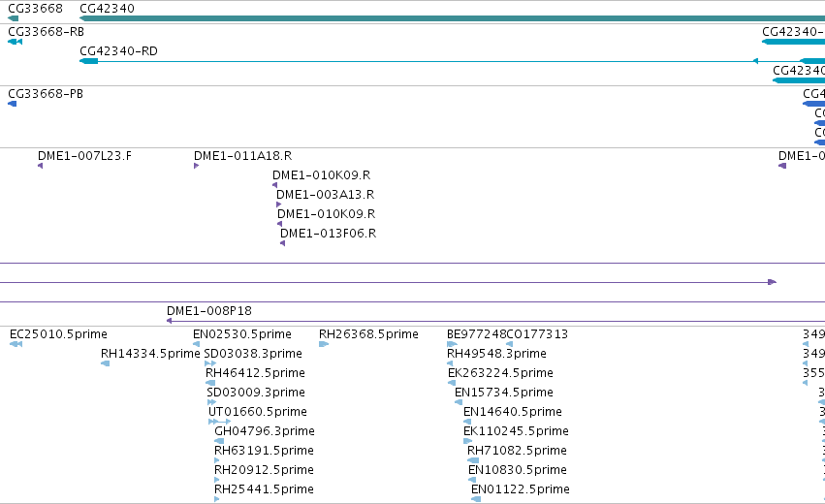Image resolution: width=825 pixels, height=504 pixels.
Task: Click the RH63191.5prime EST label
Action: [264, 451]
